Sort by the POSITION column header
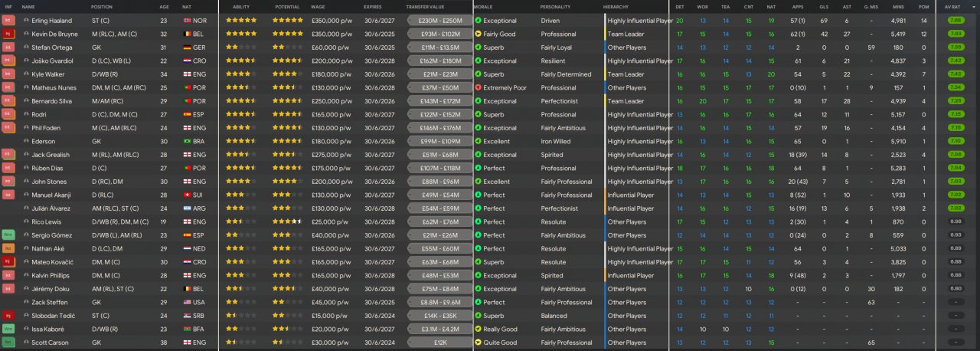Screen dimensions: 980x351 (102, 6)
